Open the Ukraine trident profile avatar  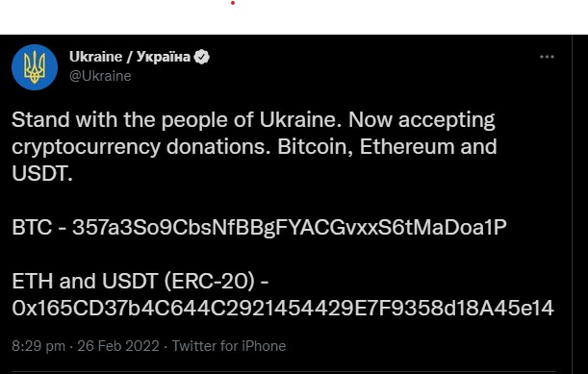point(35,67)
